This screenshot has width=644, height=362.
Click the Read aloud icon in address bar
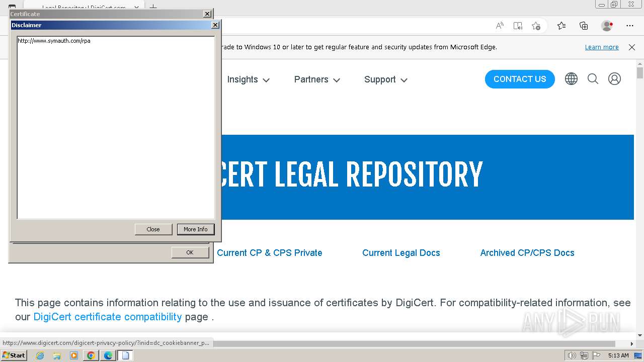coord(500,26)
